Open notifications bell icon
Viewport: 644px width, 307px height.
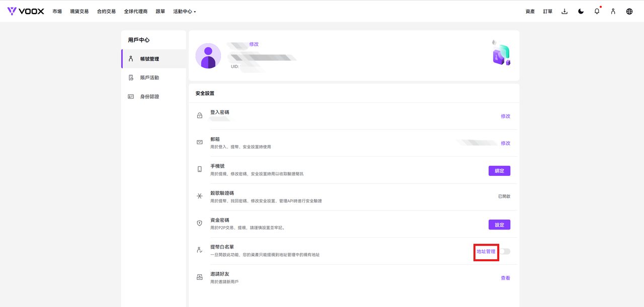[x=597, y=11]
